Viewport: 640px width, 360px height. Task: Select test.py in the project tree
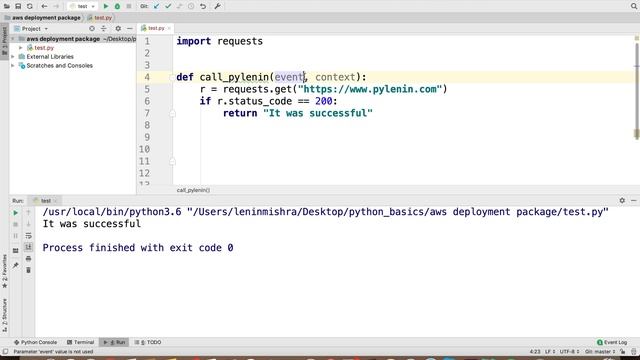tap(44, 48)
